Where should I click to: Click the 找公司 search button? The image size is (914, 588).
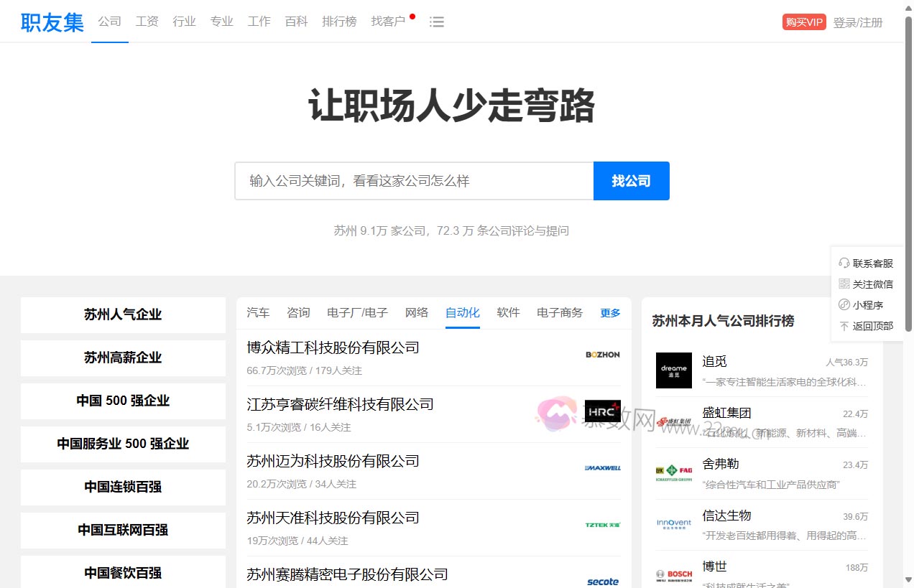631,181
